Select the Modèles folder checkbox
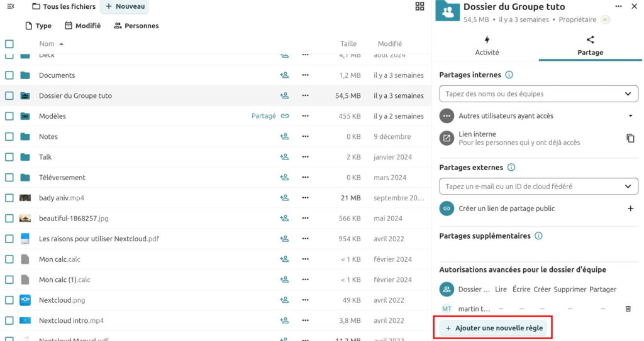This screenshot has height=341, width=644. point(9,116)
